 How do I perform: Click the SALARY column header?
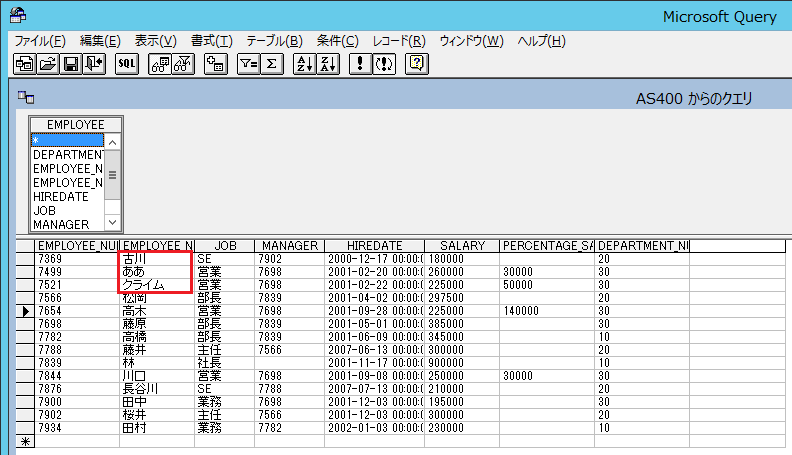pyautogui.click(x=462, y=246)
